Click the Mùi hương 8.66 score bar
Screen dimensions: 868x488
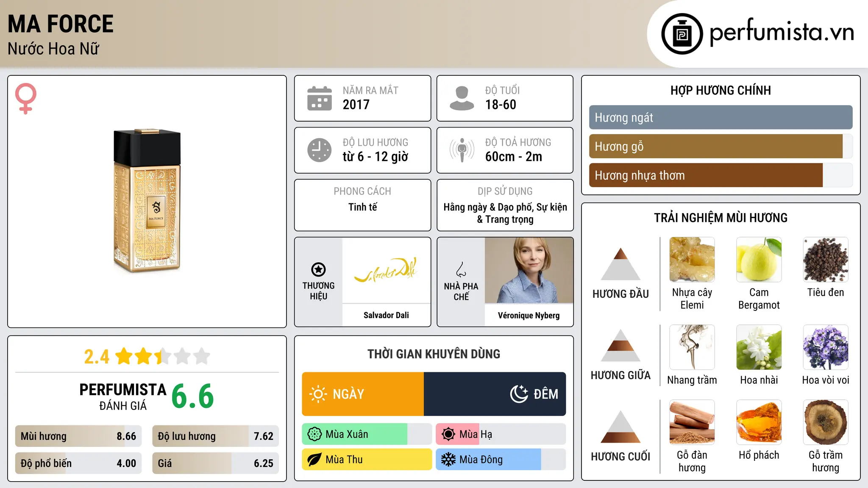pos(78,436)
